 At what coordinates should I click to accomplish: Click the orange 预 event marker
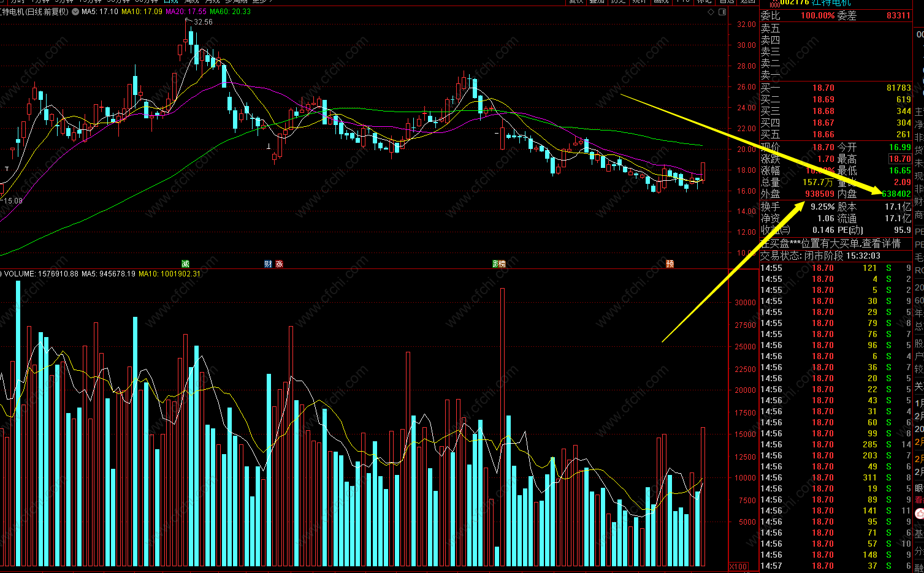pyautogui.click(x=670, y=264)
